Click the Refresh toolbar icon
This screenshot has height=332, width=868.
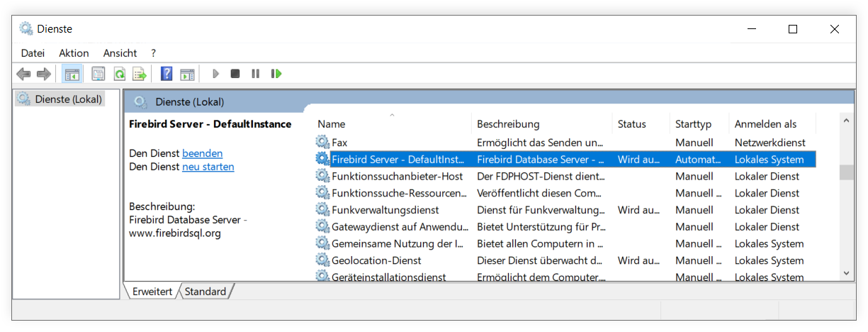[x=120, y=74]
